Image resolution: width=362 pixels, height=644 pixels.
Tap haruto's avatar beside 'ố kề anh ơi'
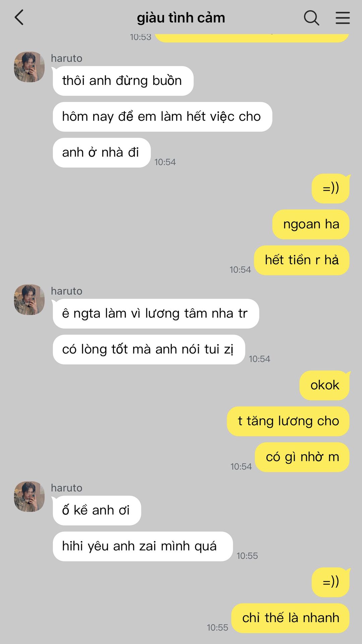29,496
